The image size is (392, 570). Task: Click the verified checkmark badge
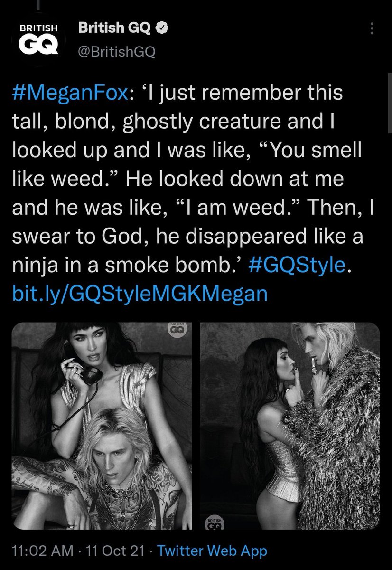point(162,29)
